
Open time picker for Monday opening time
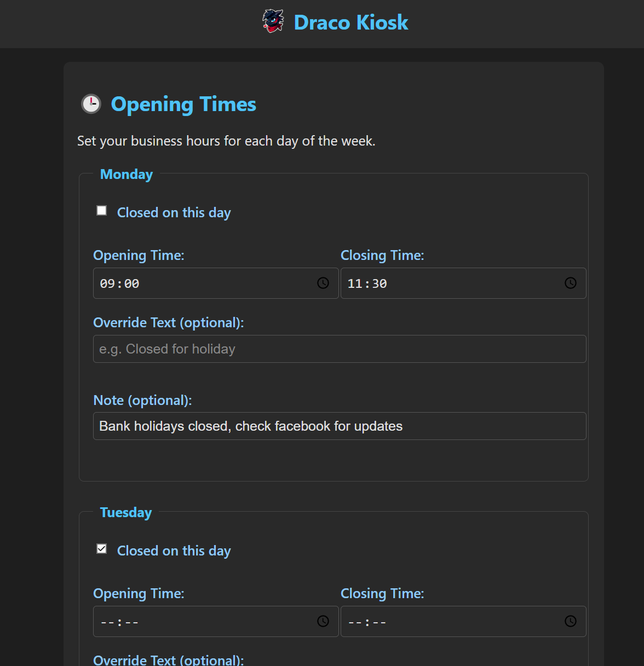(323, 283)
